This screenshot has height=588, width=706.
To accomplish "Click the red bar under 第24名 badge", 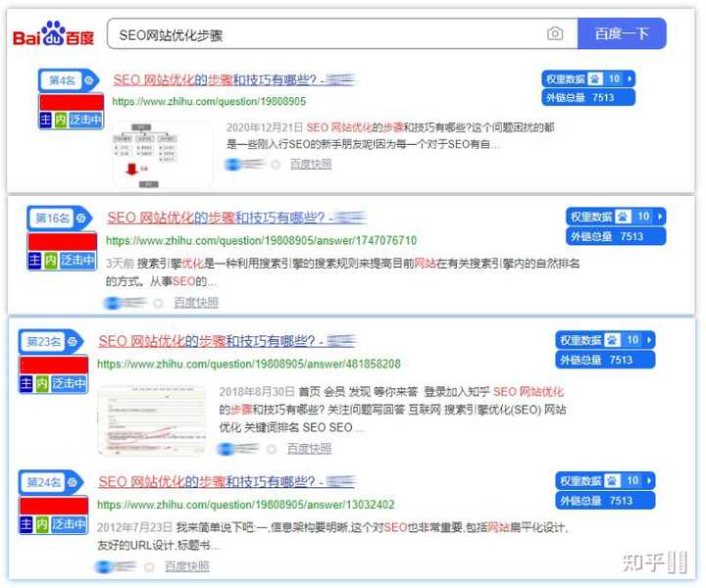I will 54,506.
